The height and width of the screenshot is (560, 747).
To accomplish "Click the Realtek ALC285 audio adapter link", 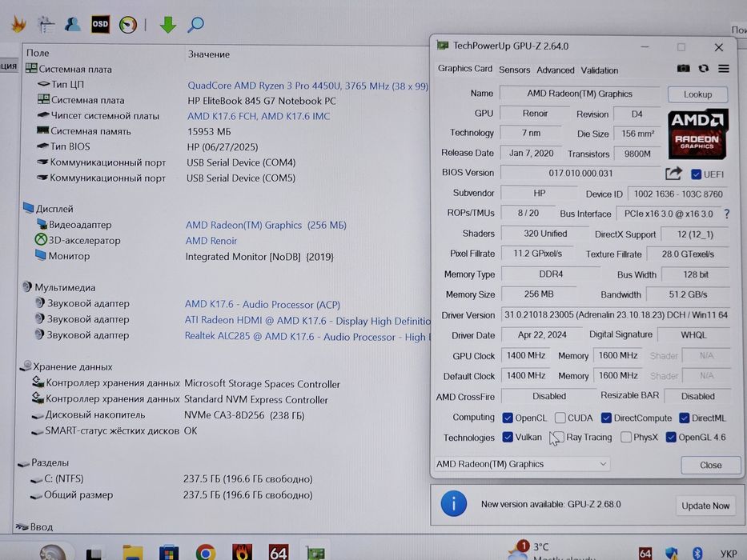I will coord(307,337).
